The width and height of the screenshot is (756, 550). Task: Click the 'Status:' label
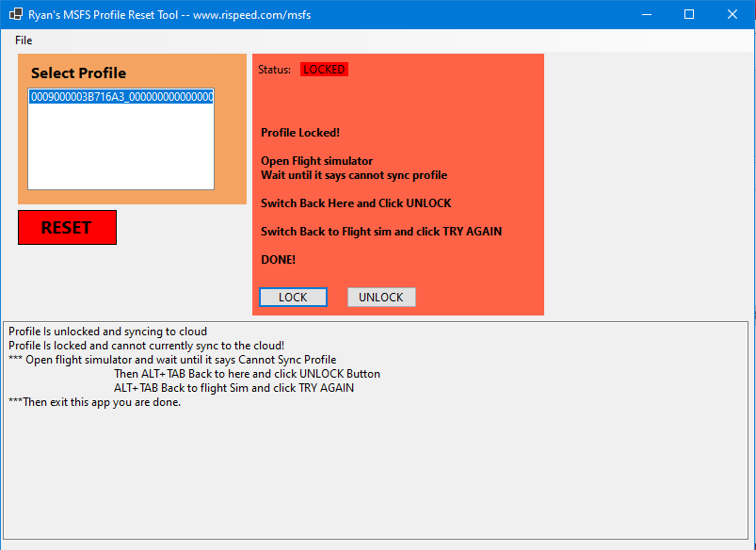pyautogui.click(x=274, y=70)
